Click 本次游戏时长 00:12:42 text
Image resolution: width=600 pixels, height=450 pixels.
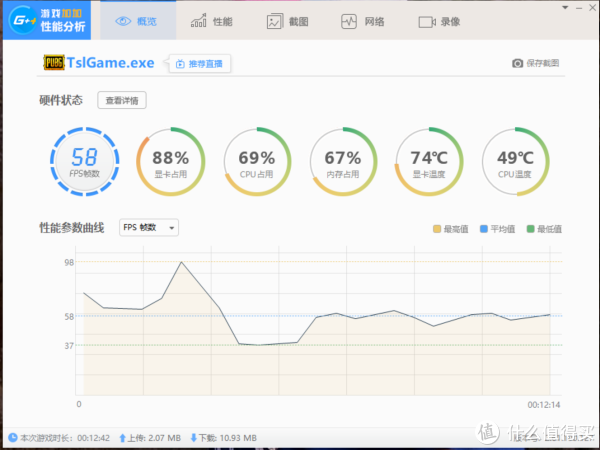click(65, 438)
